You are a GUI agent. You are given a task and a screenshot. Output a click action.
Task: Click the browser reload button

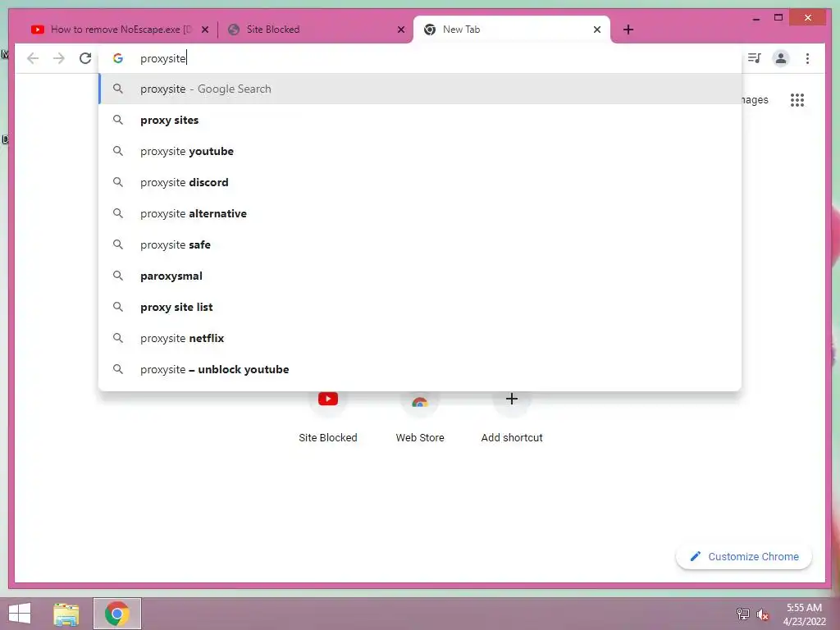(x=85, y=58)
